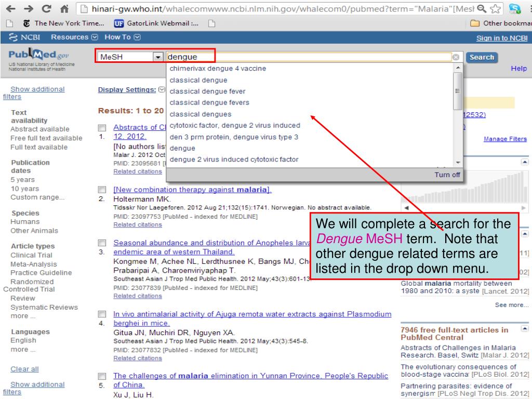Tick checkbox for In vivo antimalarial result

102,314
